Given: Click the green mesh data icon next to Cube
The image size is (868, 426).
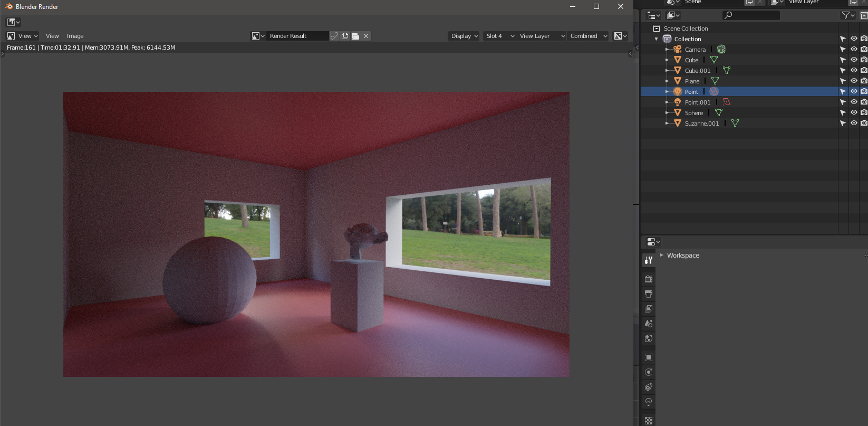Looking at the screenshot, I should click(714, 60).
